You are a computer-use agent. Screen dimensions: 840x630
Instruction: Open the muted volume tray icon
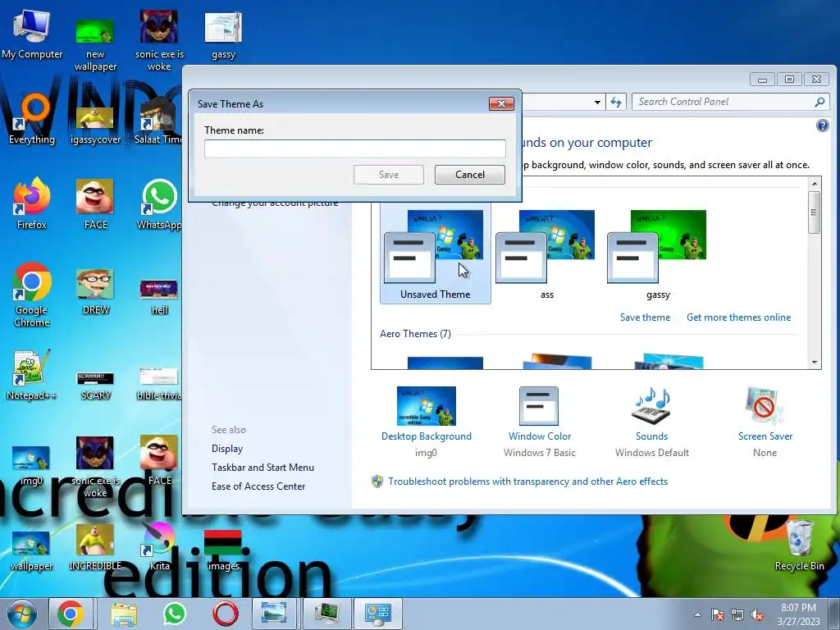click(757, 614)
